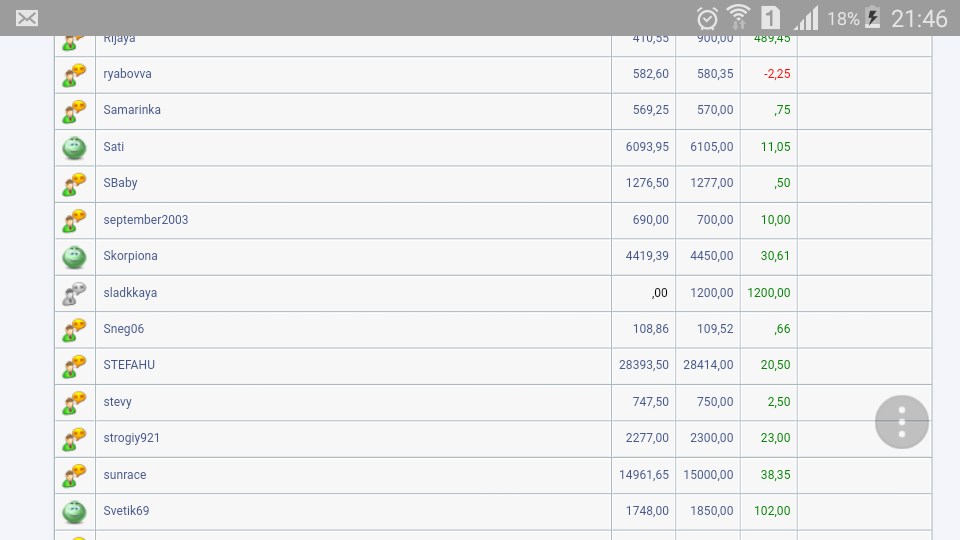This screenshot has height=540, width=960.
Task: Open the september2003 user profile link
Action: [146, 220]
